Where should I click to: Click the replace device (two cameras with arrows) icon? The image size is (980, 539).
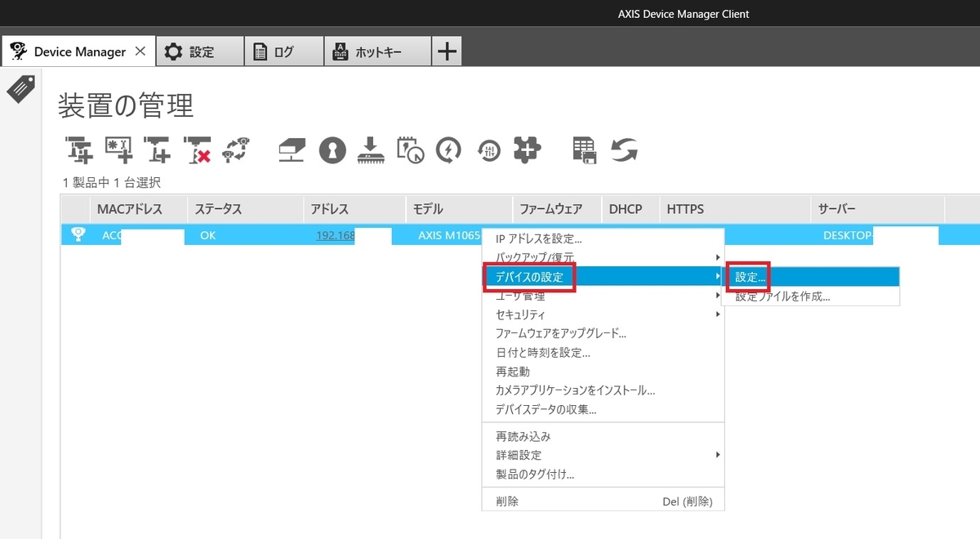pyautogui.click(x=237, y=149)
